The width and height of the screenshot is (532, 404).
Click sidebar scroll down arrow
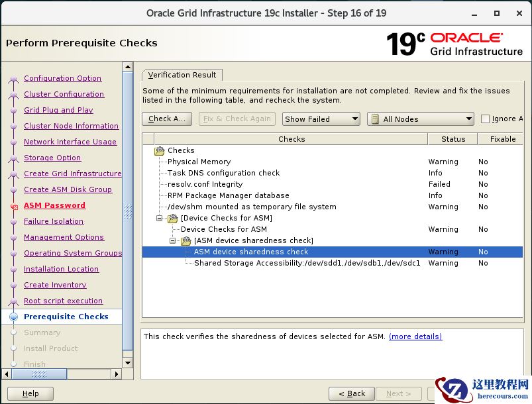click(128, 363)
